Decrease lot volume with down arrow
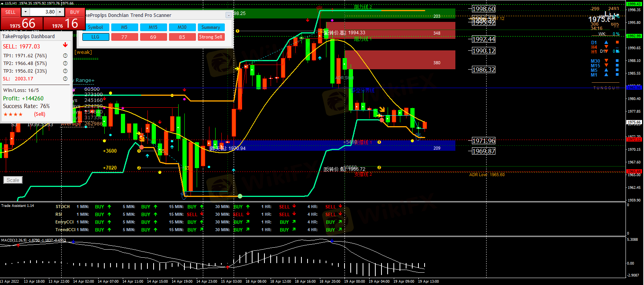The image size is (644, 285). coord(26,12)
